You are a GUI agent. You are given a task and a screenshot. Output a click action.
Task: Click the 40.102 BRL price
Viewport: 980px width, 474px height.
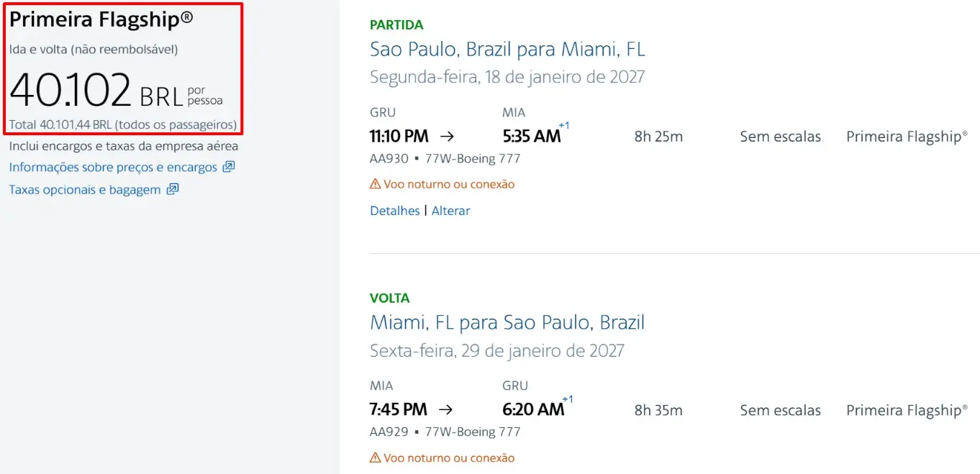[96, 91]
